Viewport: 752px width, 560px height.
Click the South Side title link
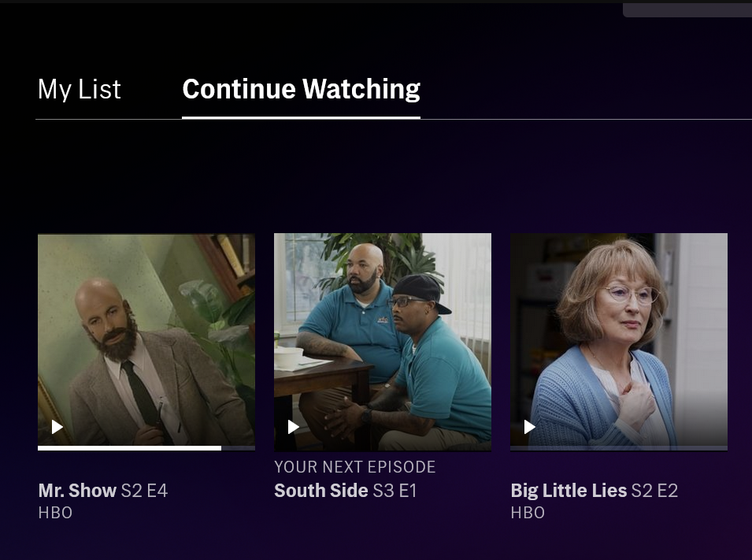(x=320, y=491)
